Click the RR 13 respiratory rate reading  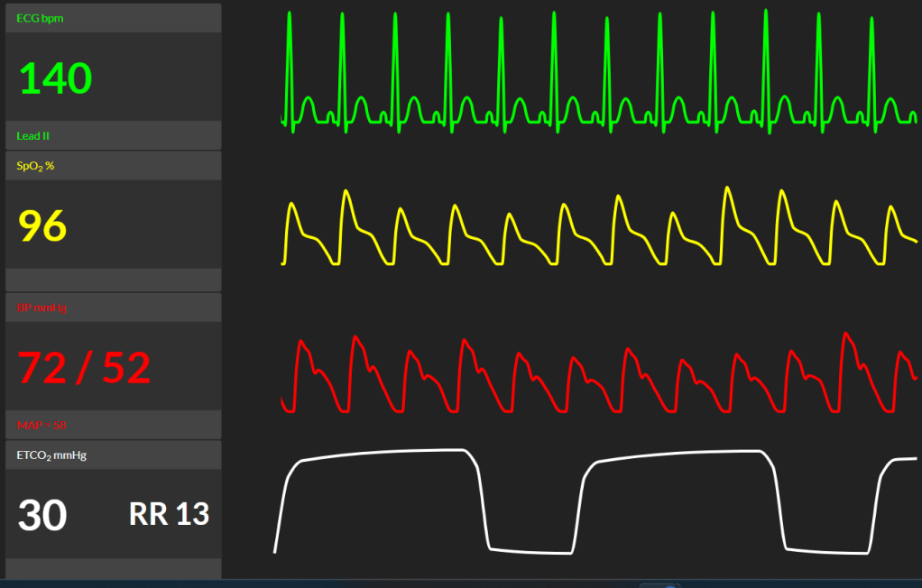click(169, 514)
